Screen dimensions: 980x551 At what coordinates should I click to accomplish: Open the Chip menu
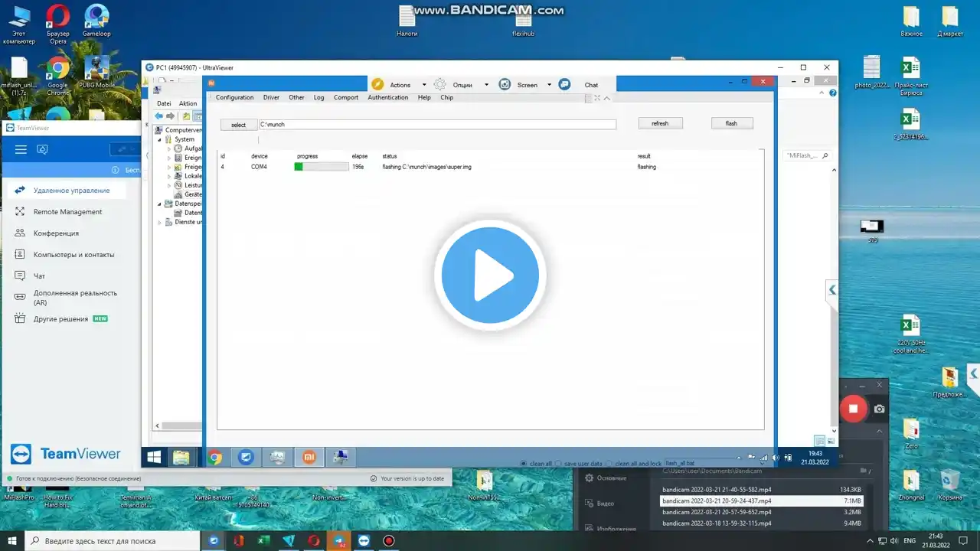coord(447,97)
